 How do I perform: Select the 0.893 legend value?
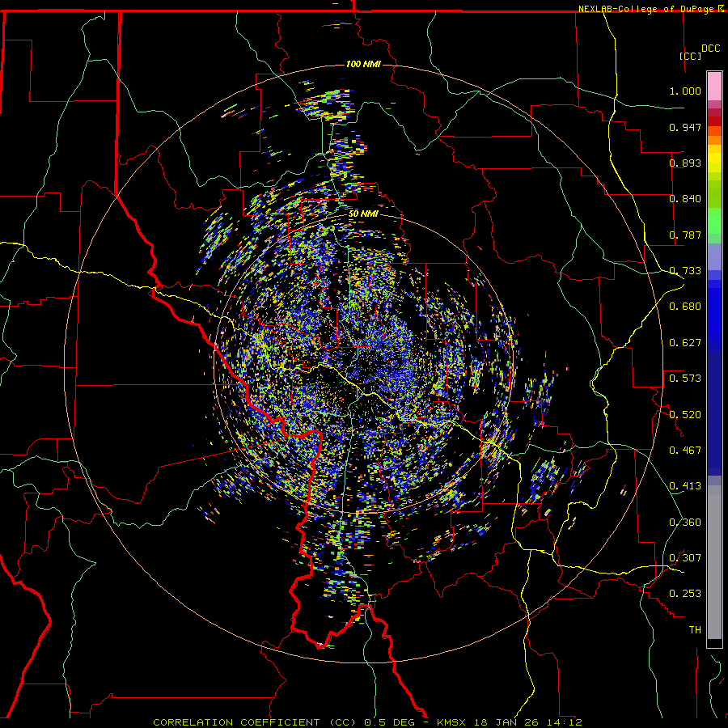[685, 163]
